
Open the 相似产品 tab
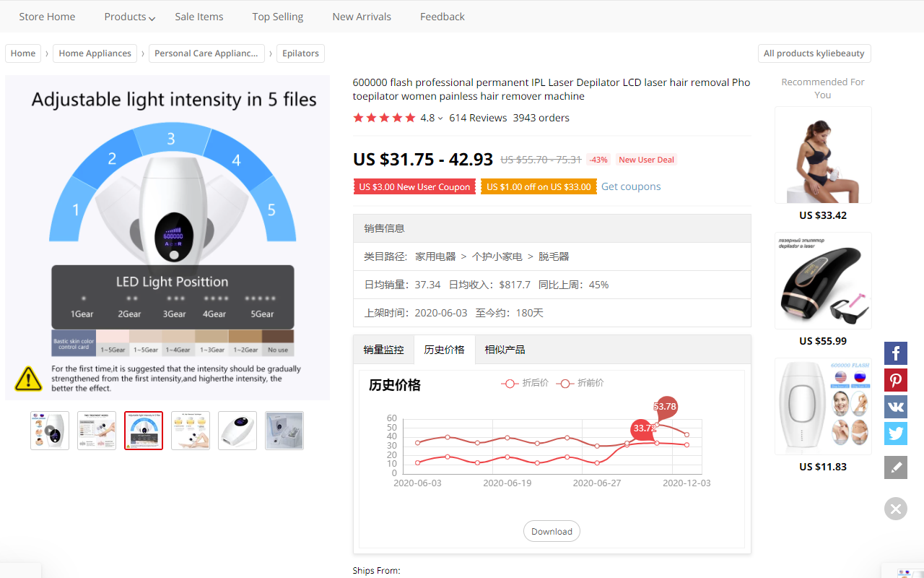pos(505,350)
